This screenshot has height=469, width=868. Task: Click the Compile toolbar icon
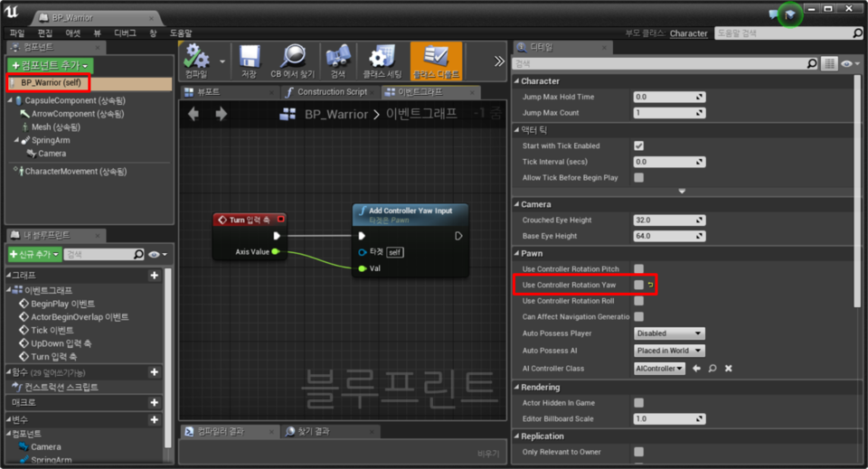196,56
